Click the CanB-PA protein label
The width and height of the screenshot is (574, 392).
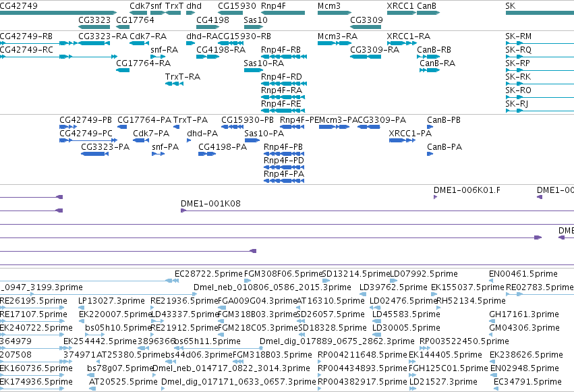[444, 147]
